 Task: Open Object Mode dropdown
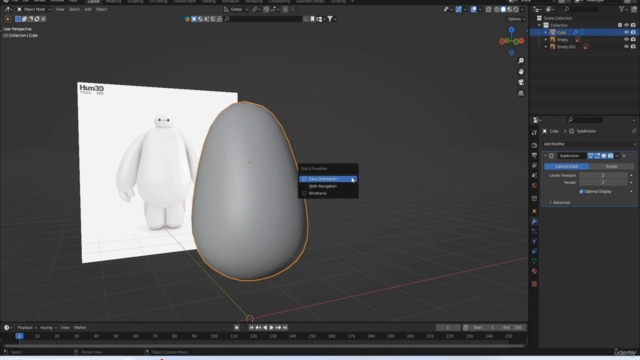point(34,9)
